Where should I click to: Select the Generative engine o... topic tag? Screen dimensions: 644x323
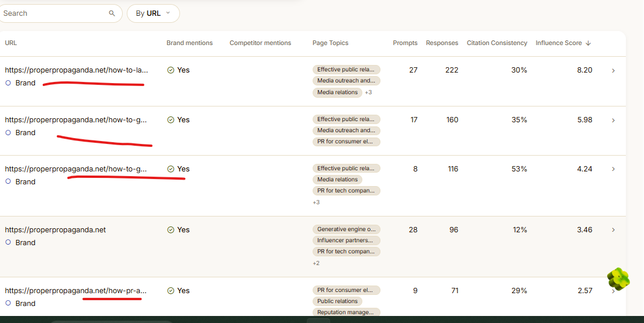[346, 229]
